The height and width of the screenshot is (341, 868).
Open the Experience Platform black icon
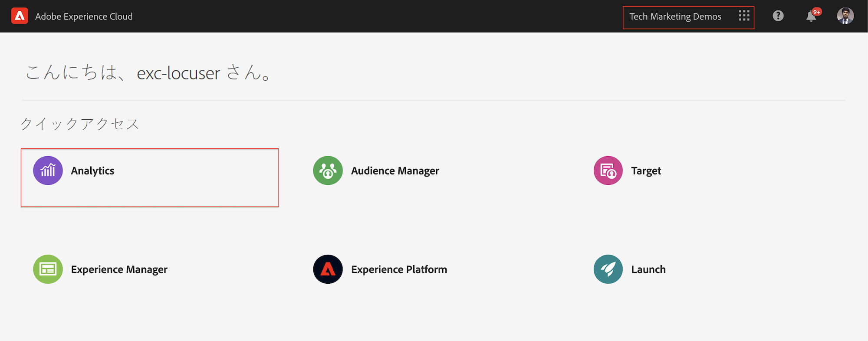(328, 269)
